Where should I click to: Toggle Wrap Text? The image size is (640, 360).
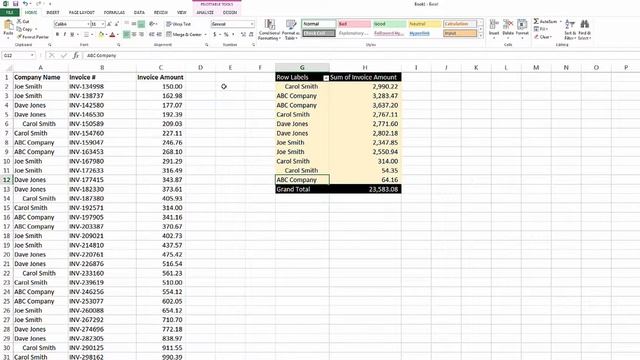click(178, 24)
